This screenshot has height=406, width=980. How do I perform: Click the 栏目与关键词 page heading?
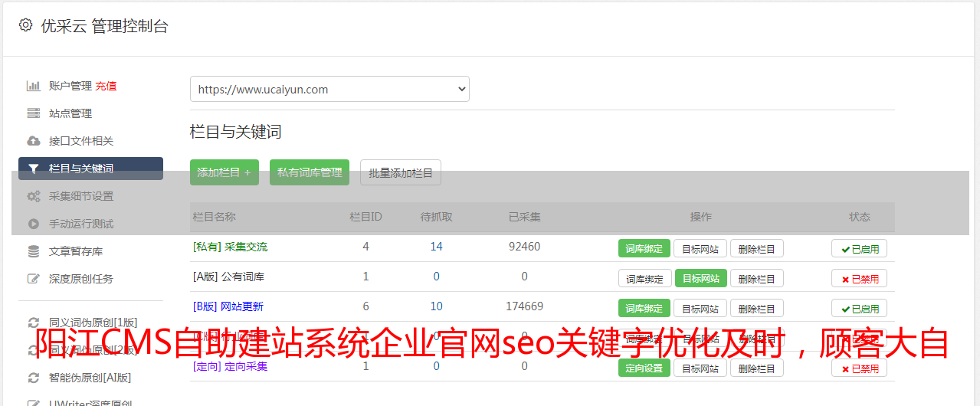click(236, 132)
